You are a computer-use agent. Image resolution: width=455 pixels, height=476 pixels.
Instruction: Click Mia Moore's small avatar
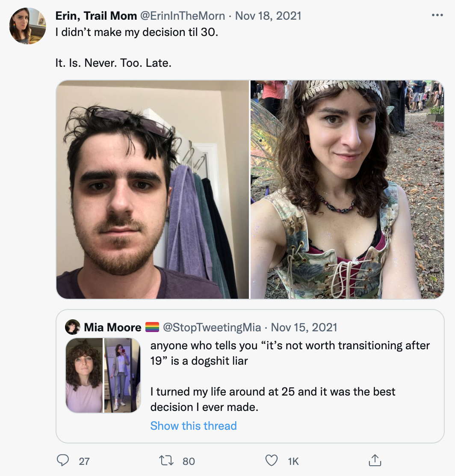point(73,327)
